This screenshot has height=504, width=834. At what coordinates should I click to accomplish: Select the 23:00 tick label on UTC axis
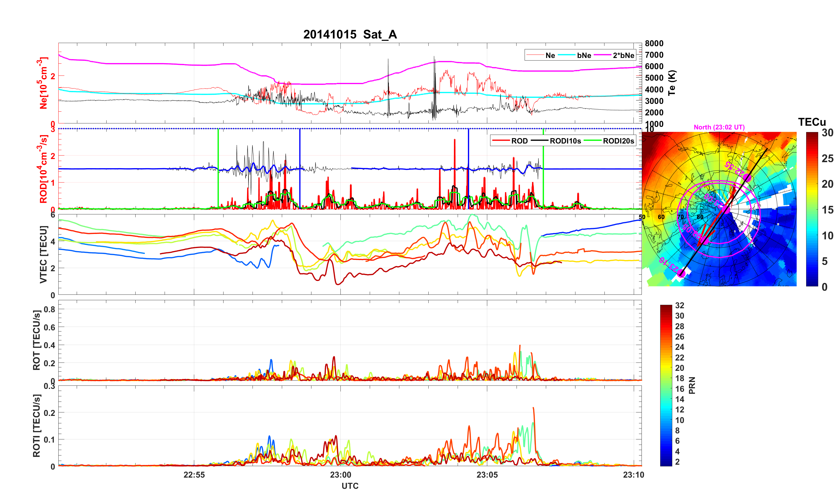340,475
